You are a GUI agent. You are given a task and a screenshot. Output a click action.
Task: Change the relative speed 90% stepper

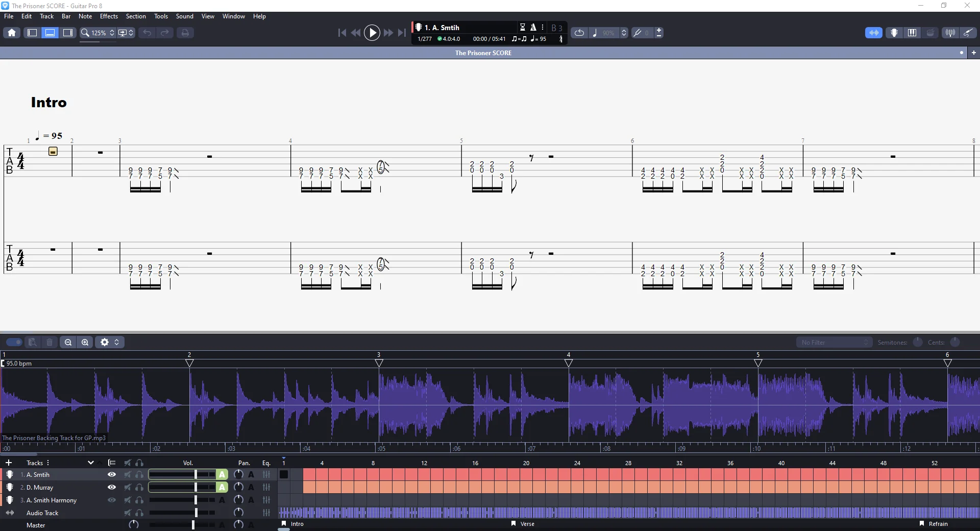[624, 33]
